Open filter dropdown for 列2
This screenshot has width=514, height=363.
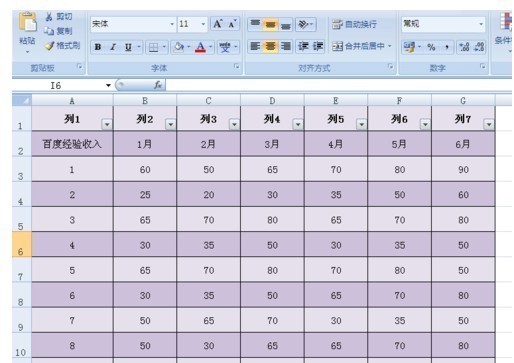click(x=171, y=125)
